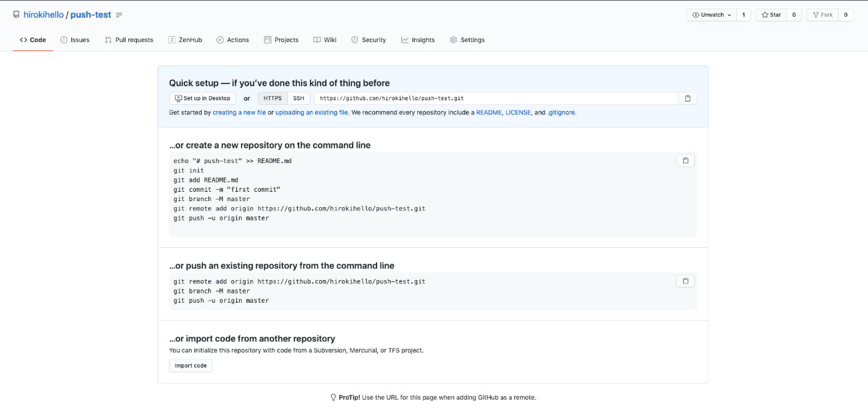Screen dimensions: 868x411
Task: Open the Actions tab
Action: click(232, 40)
